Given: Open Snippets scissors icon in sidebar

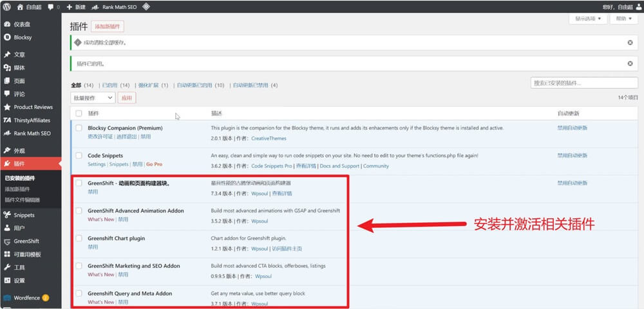Looking at the screenshot, I should pyautogui.click(x=7, y=215).
